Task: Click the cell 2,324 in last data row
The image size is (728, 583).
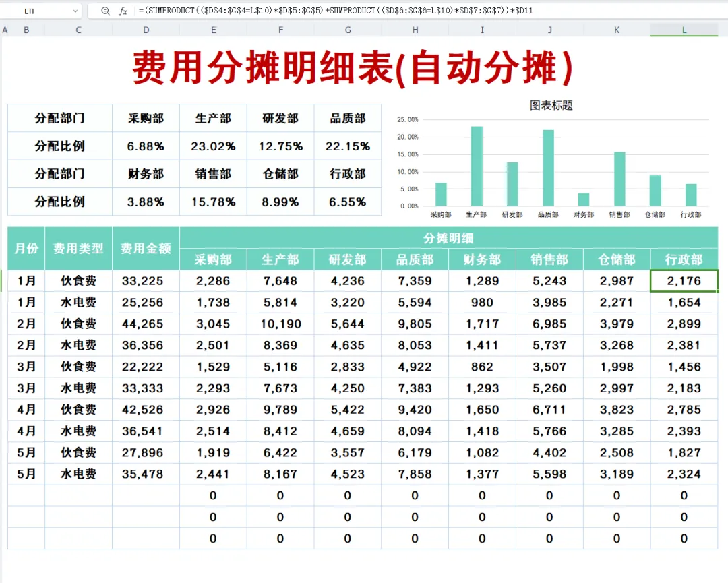Action: pos(684,474)
